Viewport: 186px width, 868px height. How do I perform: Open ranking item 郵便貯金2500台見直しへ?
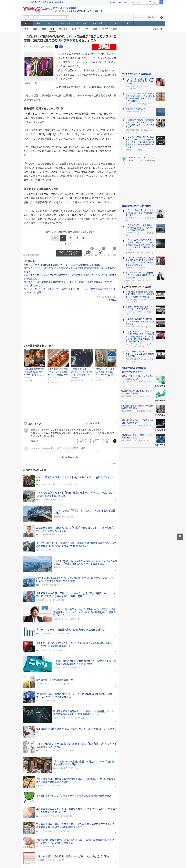pyautogui.click(x=135, y=109)
